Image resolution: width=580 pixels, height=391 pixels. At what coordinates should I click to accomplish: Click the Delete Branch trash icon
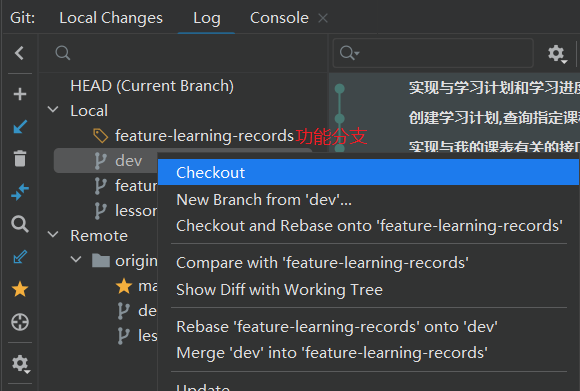point(20,159)
